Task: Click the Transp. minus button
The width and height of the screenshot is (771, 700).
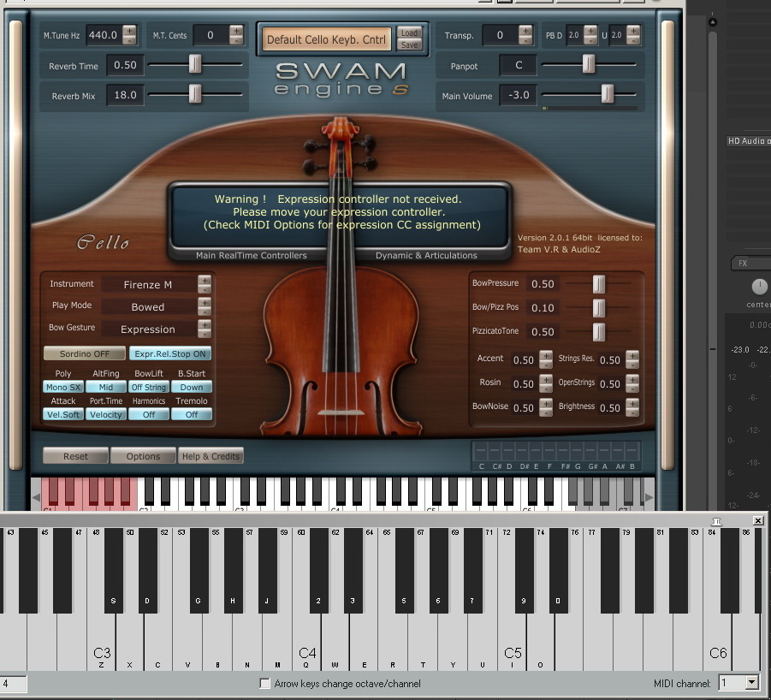Action: pyautogui.click(x=525, y=40)
